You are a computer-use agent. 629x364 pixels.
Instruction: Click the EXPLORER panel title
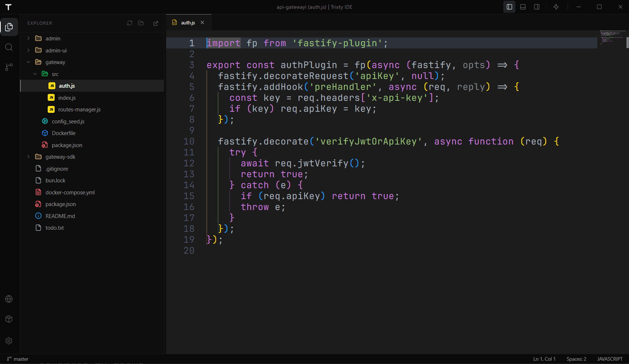click(40, 23)
